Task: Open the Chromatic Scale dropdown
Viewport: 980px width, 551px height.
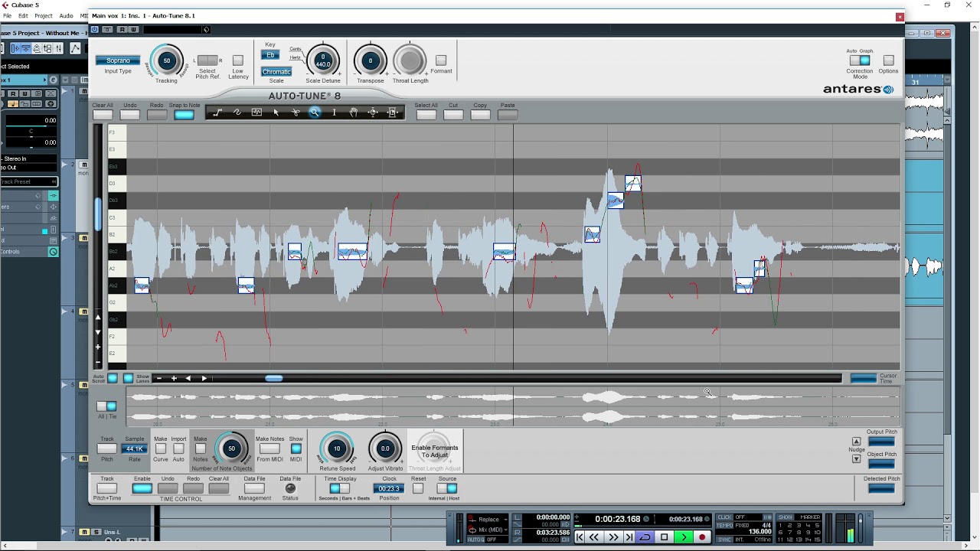Action: (276, 72)
